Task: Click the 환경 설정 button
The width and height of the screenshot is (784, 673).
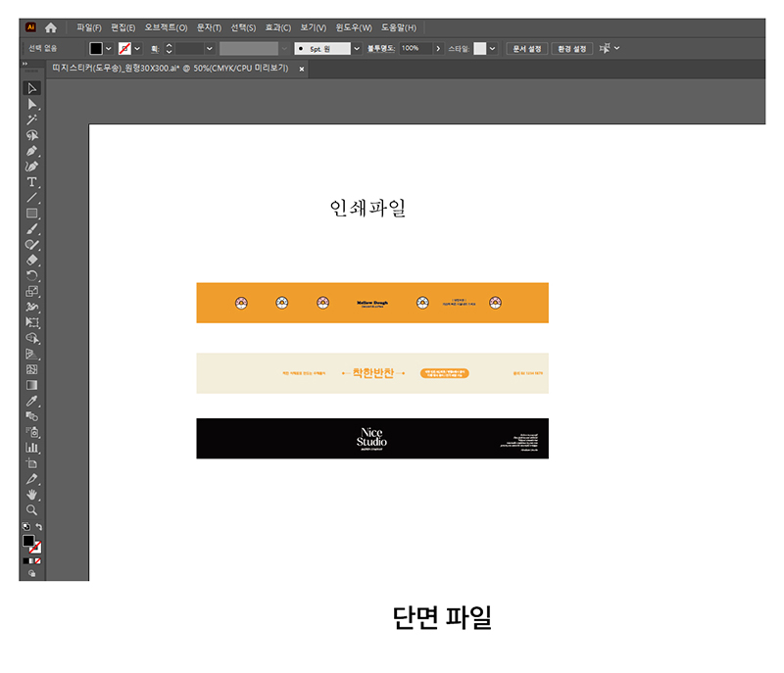Action: pyautogui.click(x=571, y=48)
